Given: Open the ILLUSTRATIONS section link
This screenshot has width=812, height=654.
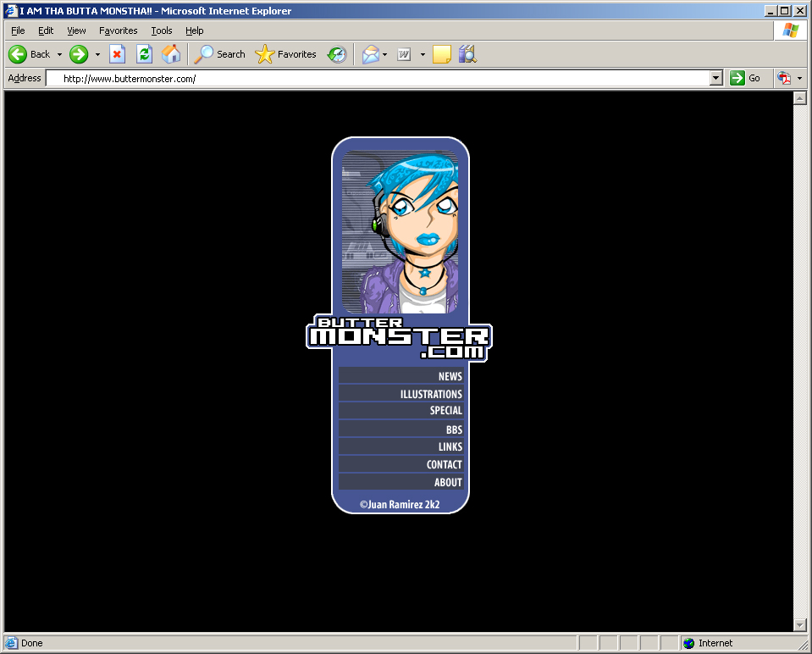Looking at the screenshot, I should pos(401,393).
